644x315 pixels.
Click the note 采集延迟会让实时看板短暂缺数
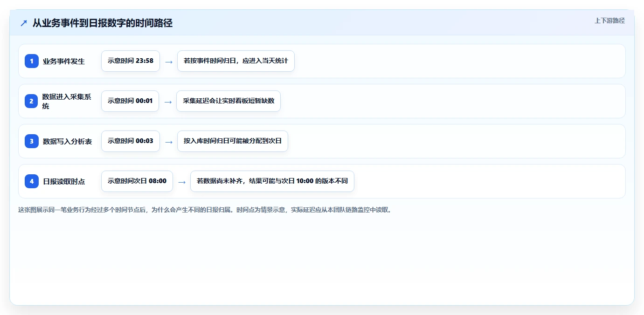pos(229,101)
